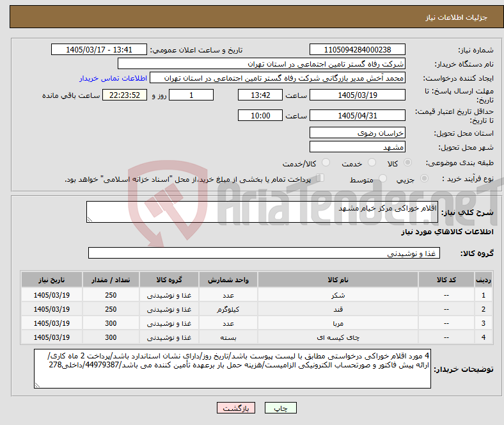Select the جزیی purchase type radio
This screenshot has height=425, width=504.
[x=424, y=178]
